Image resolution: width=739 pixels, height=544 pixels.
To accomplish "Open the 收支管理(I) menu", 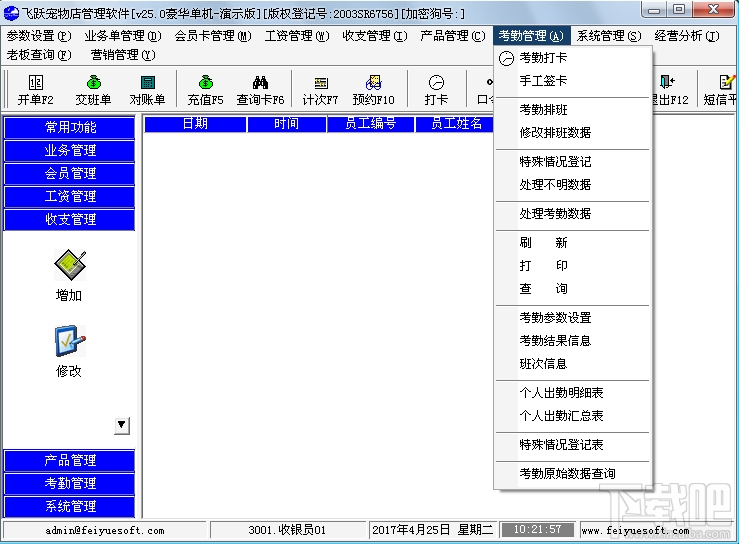I will 375,36.
